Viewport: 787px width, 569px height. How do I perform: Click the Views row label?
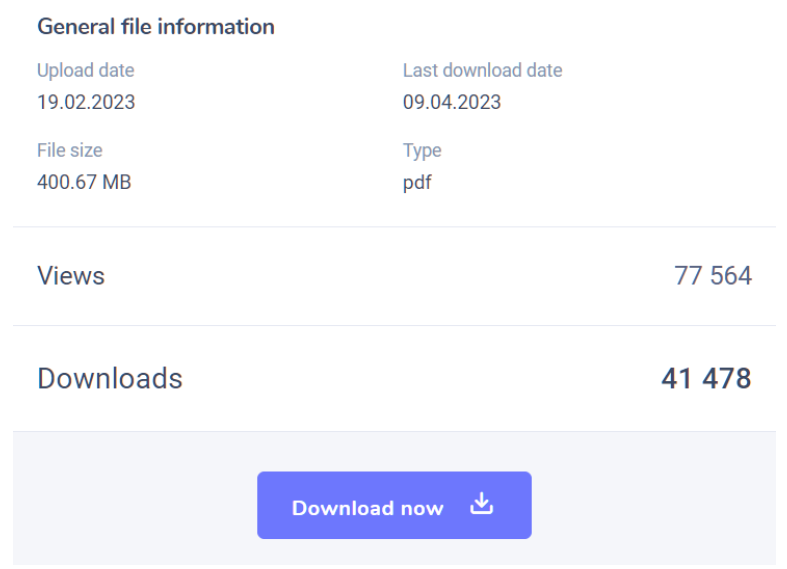pyautogui.click(x=70, y=276)
